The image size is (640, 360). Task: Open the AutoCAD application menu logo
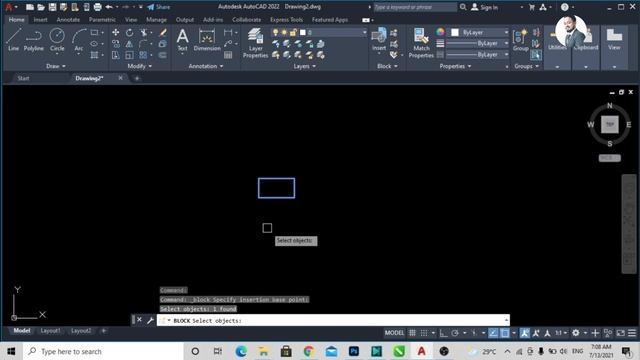pyautogui.click(x=9, y=7)
